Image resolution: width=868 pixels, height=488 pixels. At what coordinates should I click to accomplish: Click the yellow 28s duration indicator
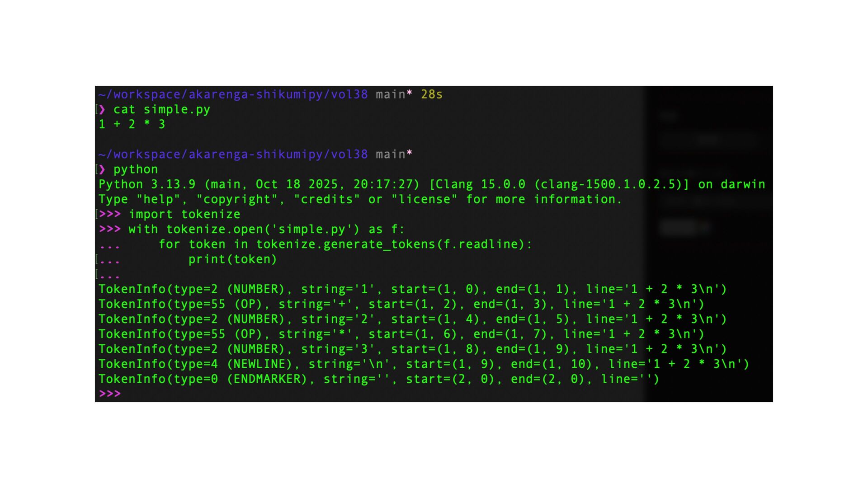(x=432, y=94)
